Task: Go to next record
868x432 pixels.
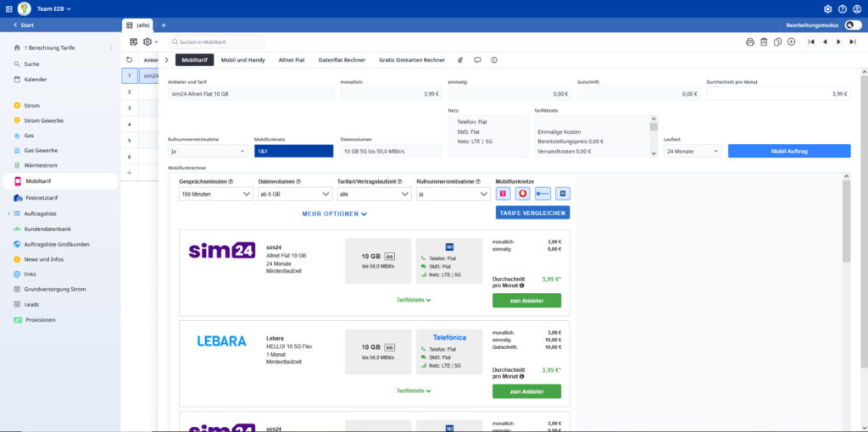Action: pos(838,42)
